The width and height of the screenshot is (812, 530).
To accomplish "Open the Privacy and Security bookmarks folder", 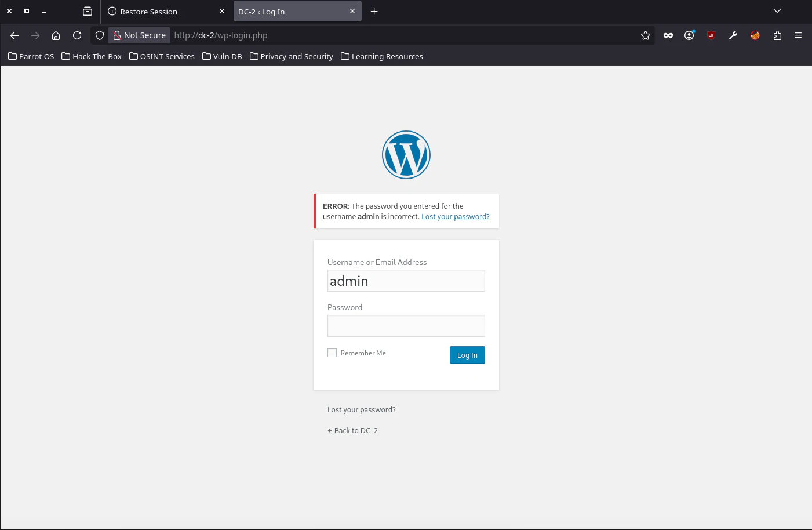I will [292, 56].
